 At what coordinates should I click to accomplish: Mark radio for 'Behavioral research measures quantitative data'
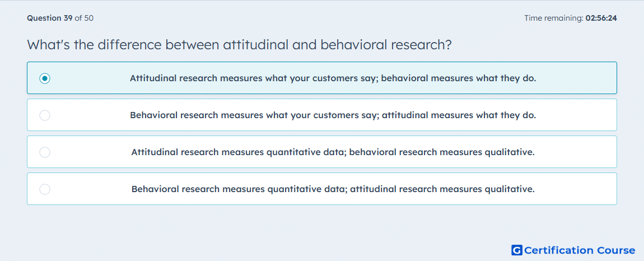45,189
